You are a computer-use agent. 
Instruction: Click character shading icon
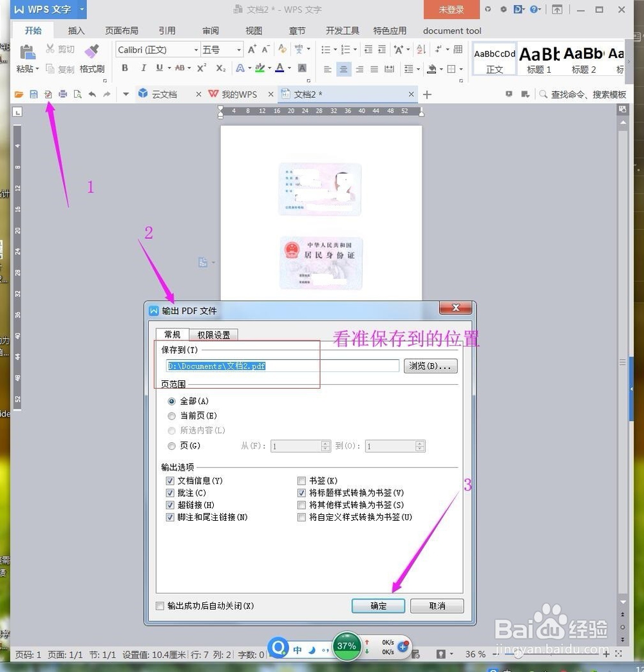click(x=302, y=68)
